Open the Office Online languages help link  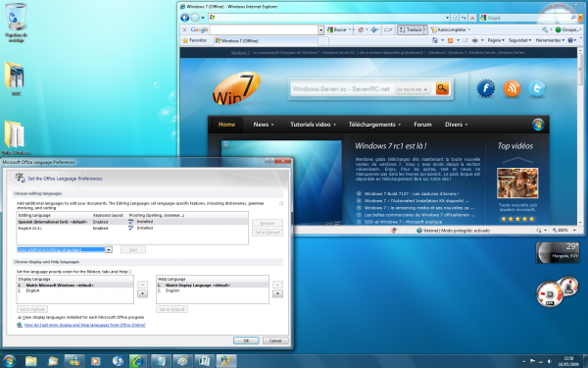pos(84,325)
